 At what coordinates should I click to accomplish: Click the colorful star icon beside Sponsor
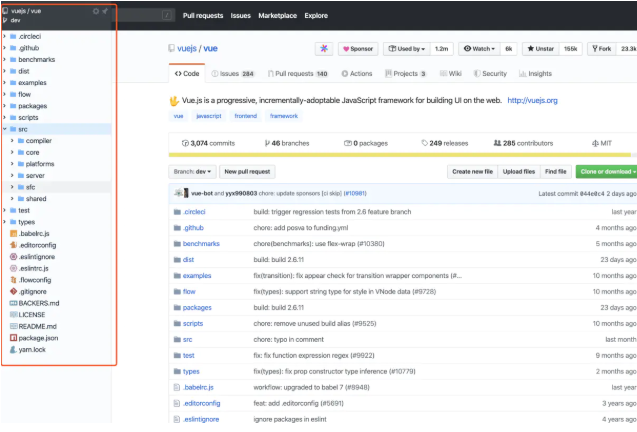pos(324,49)
